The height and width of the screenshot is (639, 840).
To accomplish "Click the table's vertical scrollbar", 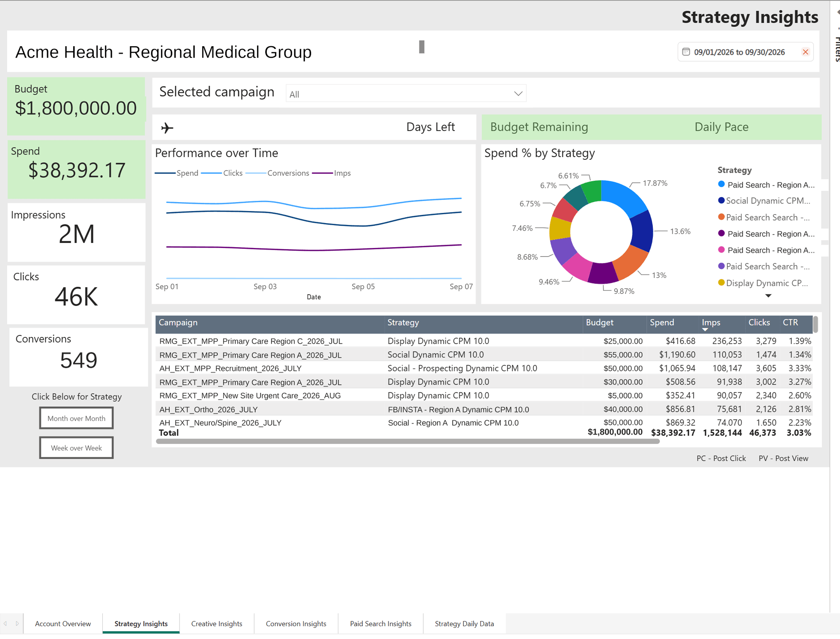I will coord(815,324).
